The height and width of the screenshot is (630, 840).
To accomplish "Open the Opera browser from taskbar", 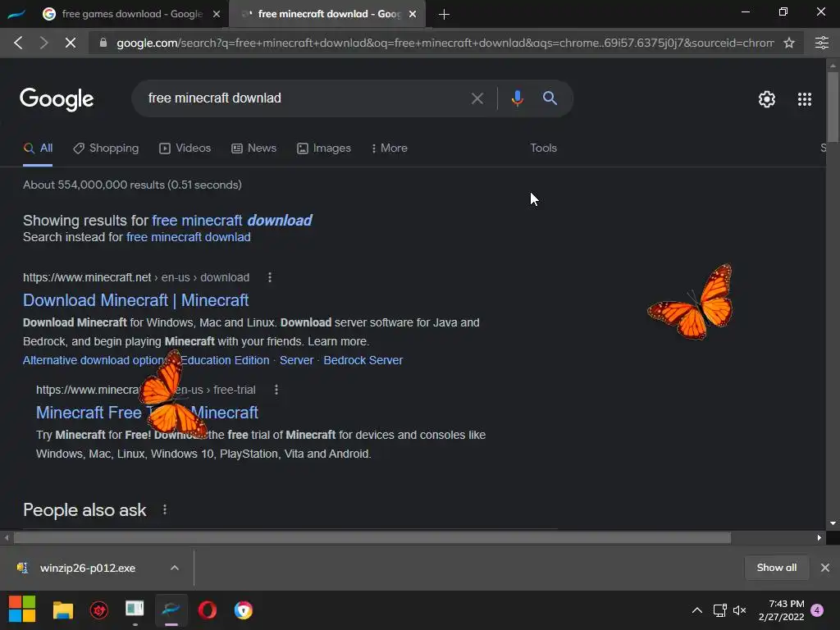I will point(208,609).
